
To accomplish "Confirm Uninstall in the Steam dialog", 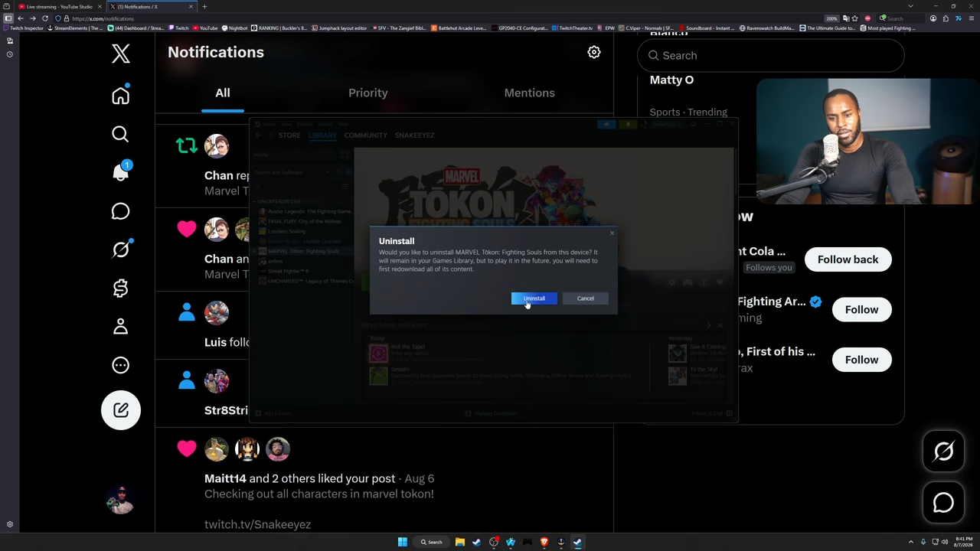I will [x=534, y=298].
